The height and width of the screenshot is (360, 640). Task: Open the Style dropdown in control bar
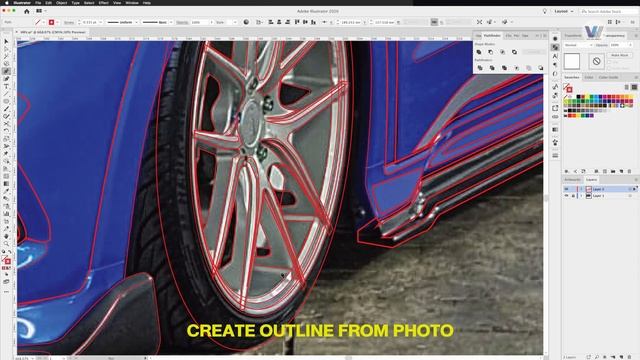pos(235,22)
